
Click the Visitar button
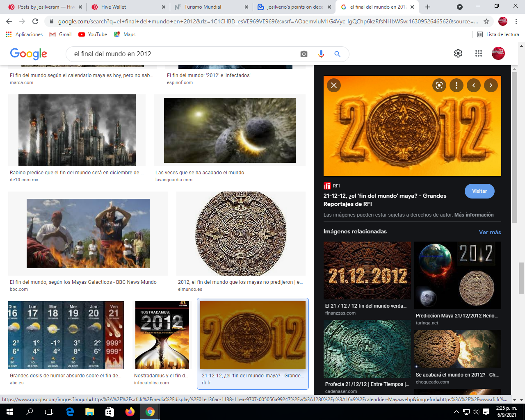point(479,191)
